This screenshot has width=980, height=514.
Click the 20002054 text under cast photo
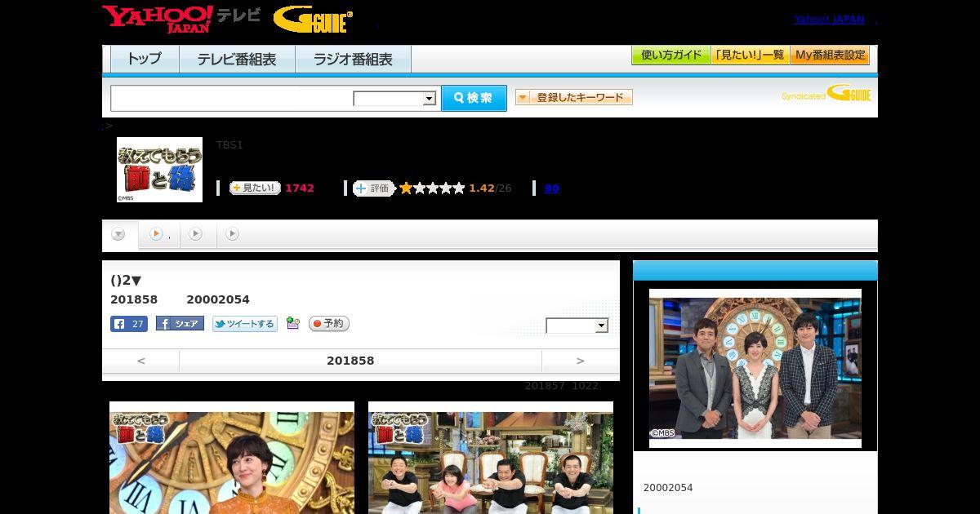668,488
